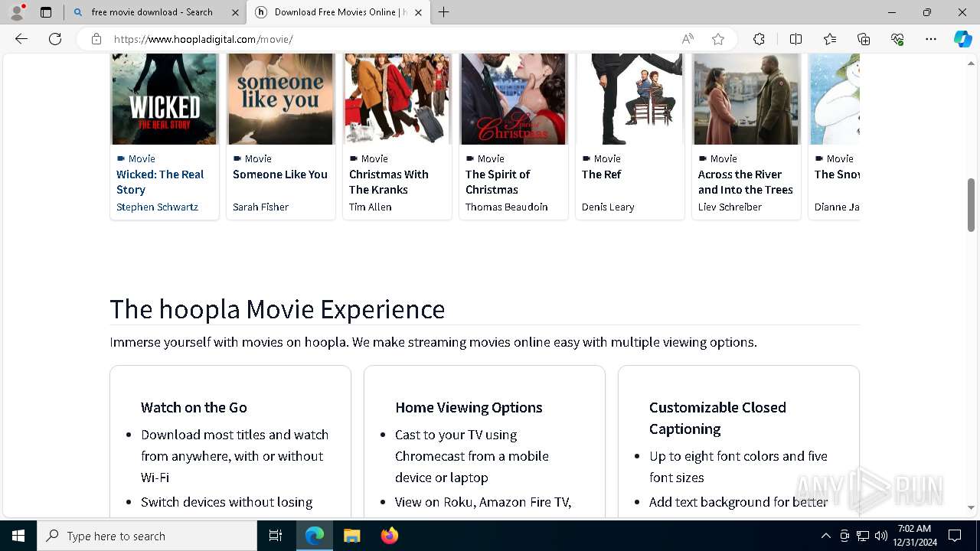The height and width of the screenshot is (551, 980).
Task: Click The Snowman poster thumbnail
Action: (835, 99)
